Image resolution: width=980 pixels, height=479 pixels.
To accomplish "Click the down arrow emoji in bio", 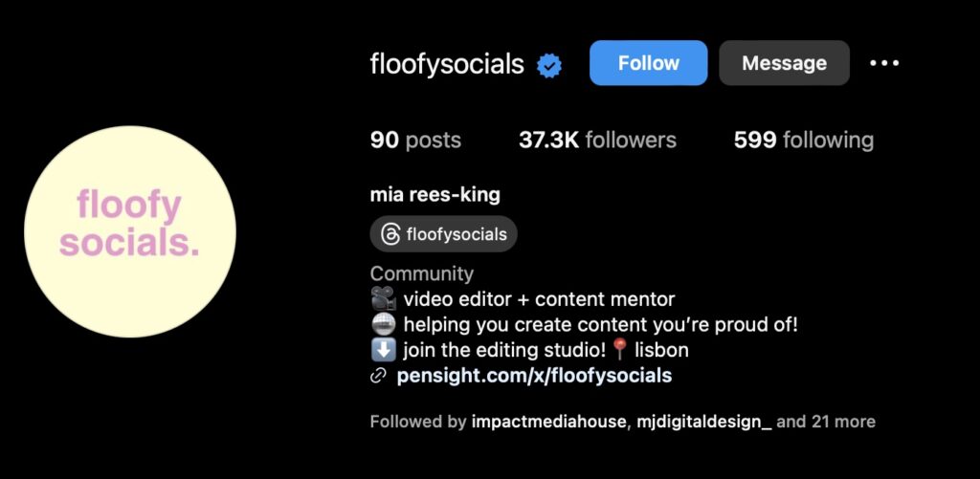I will point(383,350).
